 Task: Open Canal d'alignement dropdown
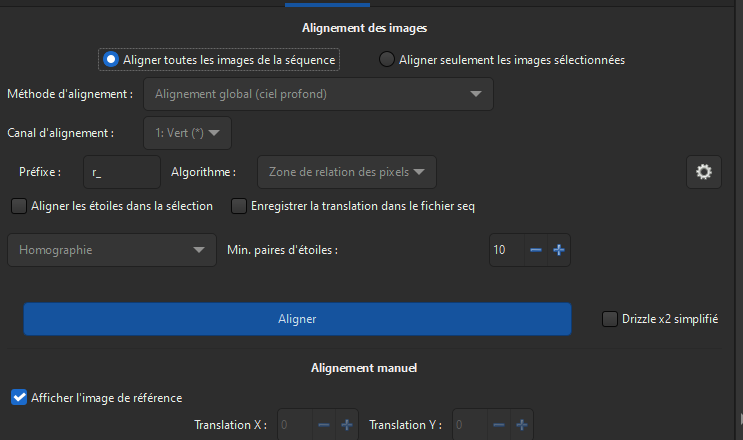coord(187,132)
